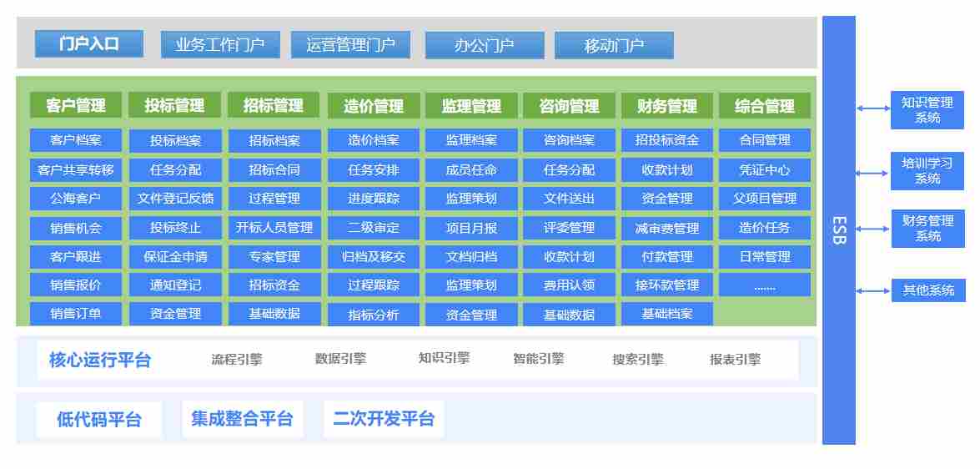The image size is (980, 469).
Task: Select the 运营管理门户 portal
Action: click(x=350, y=45)
